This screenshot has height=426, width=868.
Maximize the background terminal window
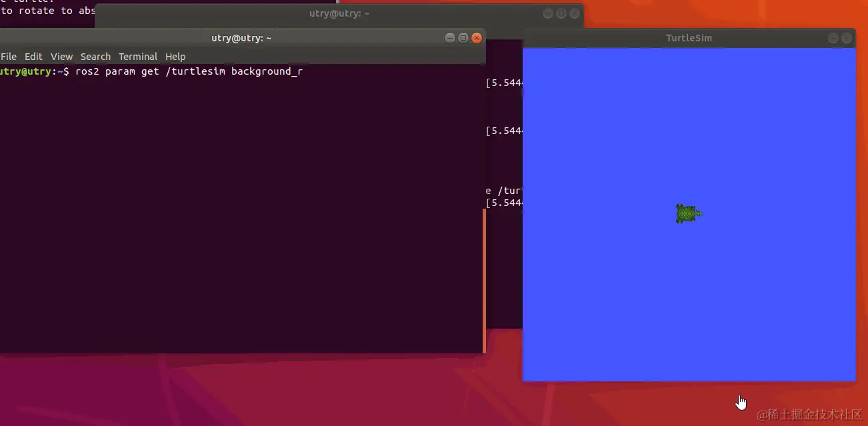(x=561, y=13)
